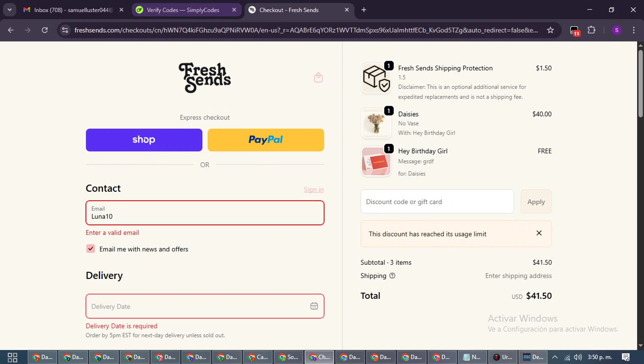Go back in browser history
Viewport: 644px width, 364px height.
(x=11, y=30)
